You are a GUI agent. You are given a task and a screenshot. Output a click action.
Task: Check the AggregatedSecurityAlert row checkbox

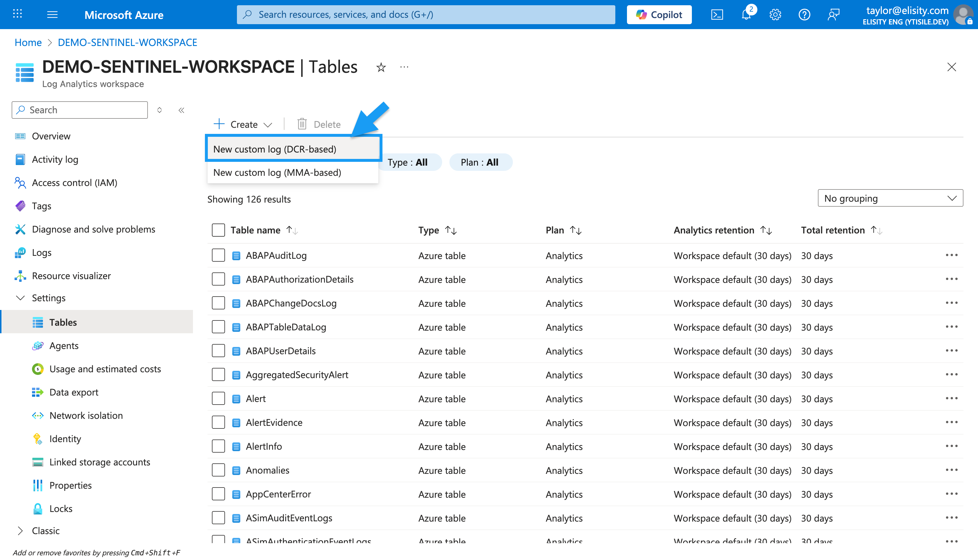coord(218,375)
